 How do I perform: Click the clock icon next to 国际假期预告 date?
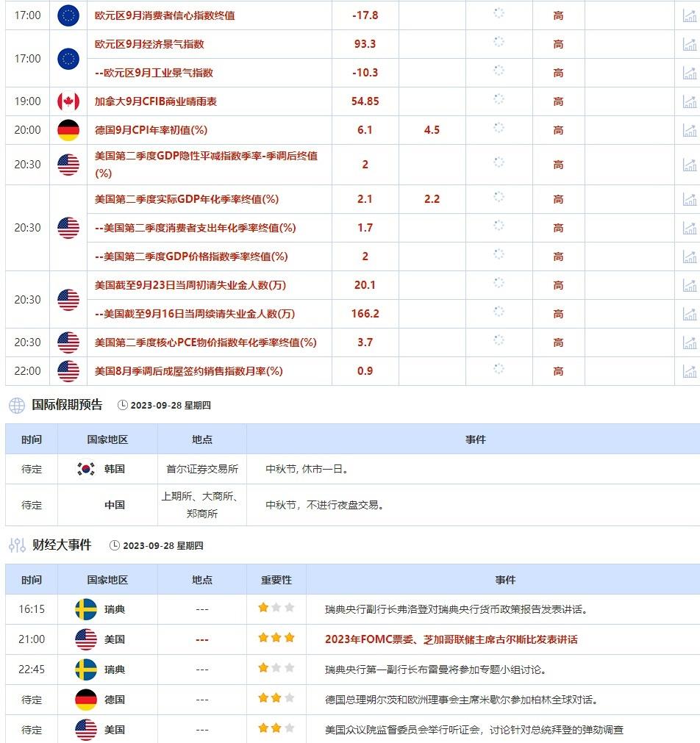[x=122, y=405]
